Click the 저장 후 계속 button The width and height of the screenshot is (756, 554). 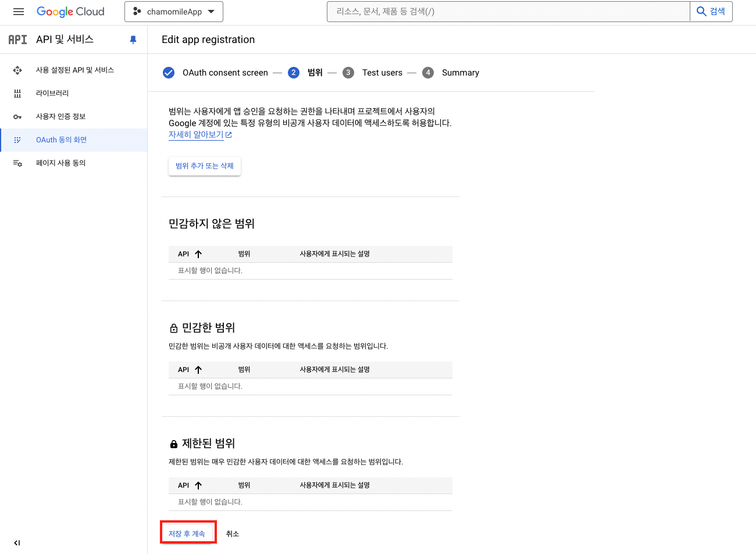point(187,534)
